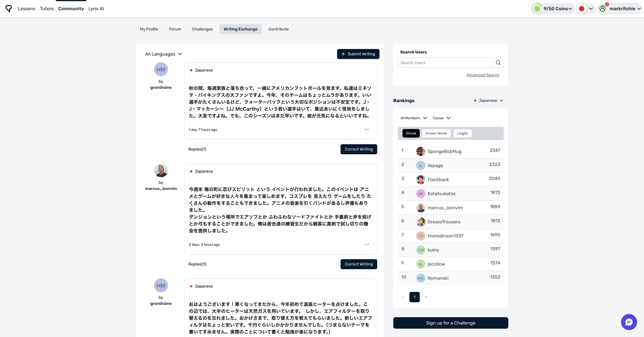Click the profile icon with notification badge
This screenshot has width=644, height=337.
[x=602, y=8]
